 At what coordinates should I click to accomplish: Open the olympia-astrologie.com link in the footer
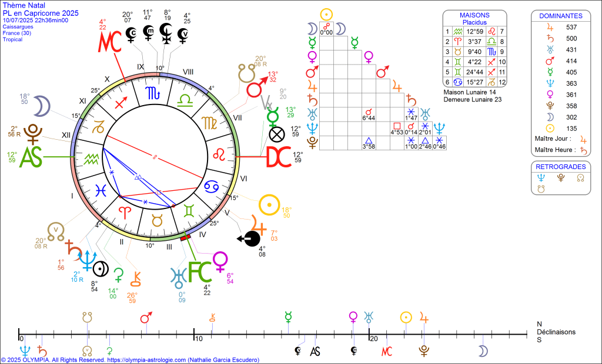point(147,360)
